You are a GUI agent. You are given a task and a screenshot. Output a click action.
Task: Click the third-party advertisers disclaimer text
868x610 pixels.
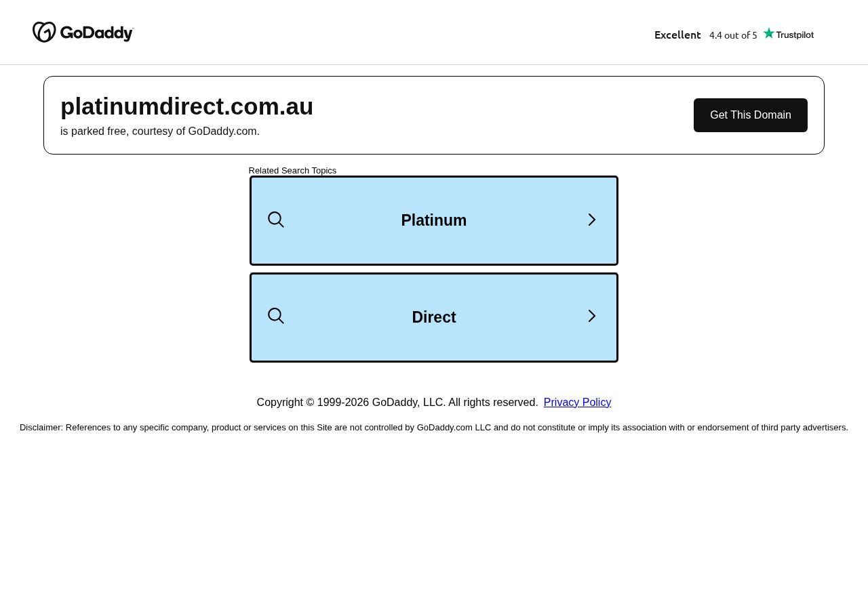434,428
